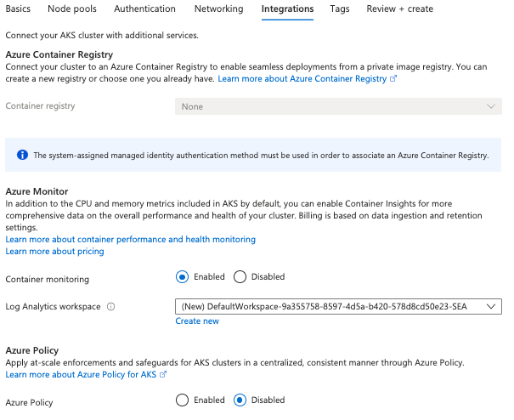Open the Container registry dropdown
514x420 pixels.
point(338,106)
